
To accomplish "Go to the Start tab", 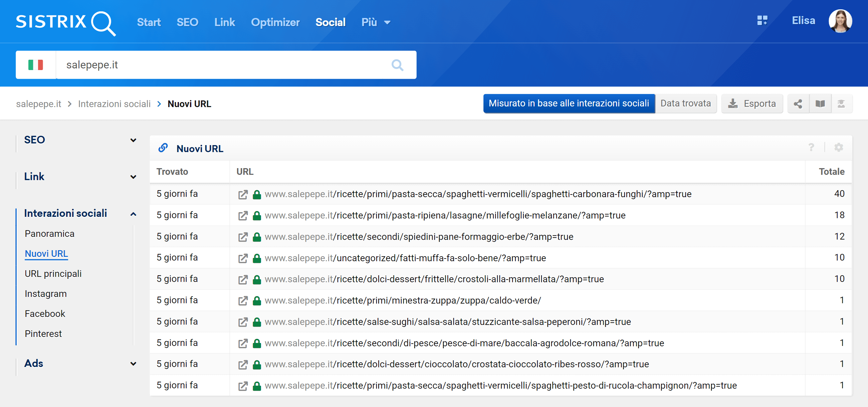I will coord(149,22).
